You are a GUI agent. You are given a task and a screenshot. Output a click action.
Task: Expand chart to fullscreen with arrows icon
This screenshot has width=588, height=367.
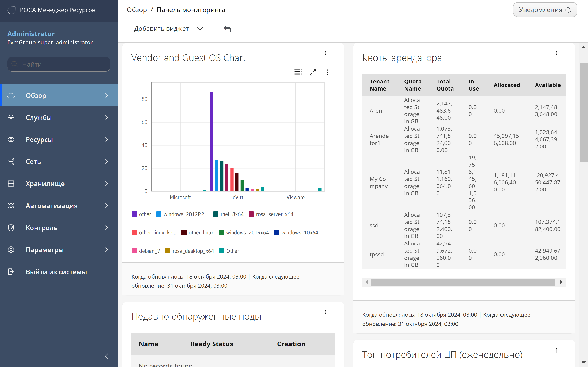(312, 72)
